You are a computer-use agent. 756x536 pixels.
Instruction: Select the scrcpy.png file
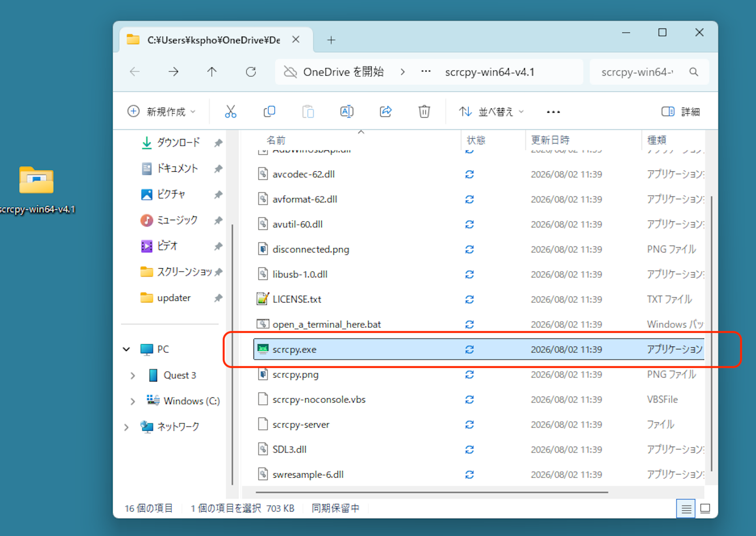coord(295,374)
